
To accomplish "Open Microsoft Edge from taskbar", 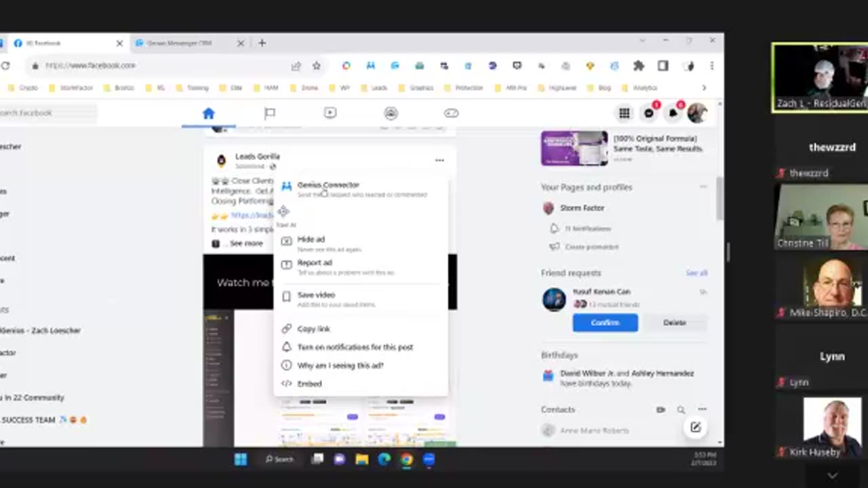I will 384,460.
